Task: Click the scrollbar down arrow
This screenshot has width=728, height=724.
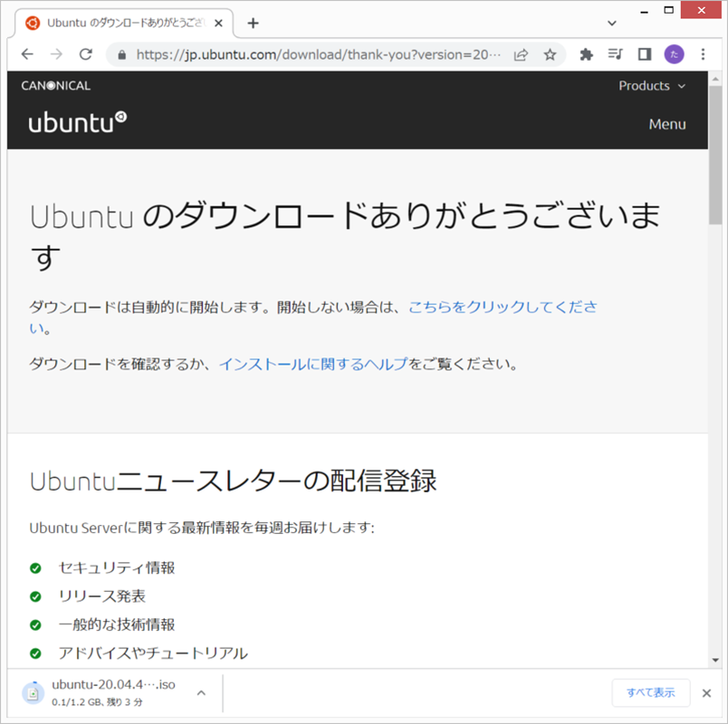Action: click(x=715, y=660)
